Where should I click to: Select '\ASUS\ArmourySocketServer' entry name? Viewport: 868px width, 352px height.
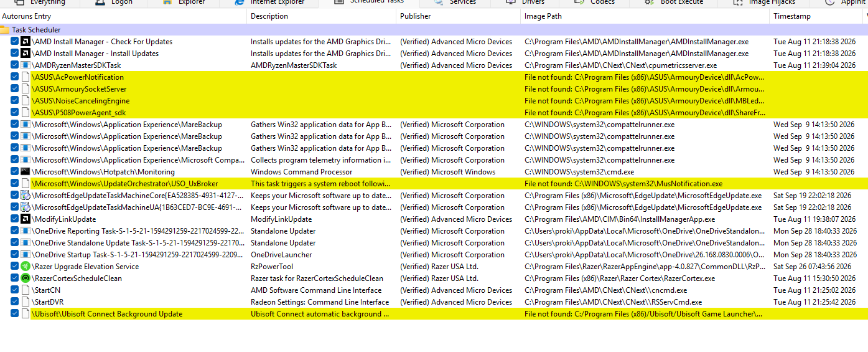click(x=79, y=89)
